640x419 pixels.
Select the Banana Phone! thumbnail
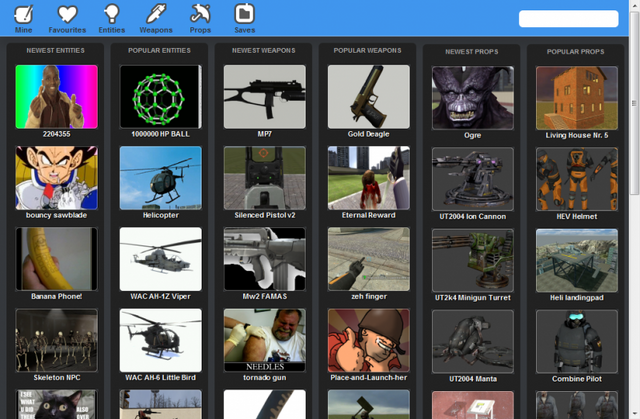pyautogui.click(x=56, y=259)
